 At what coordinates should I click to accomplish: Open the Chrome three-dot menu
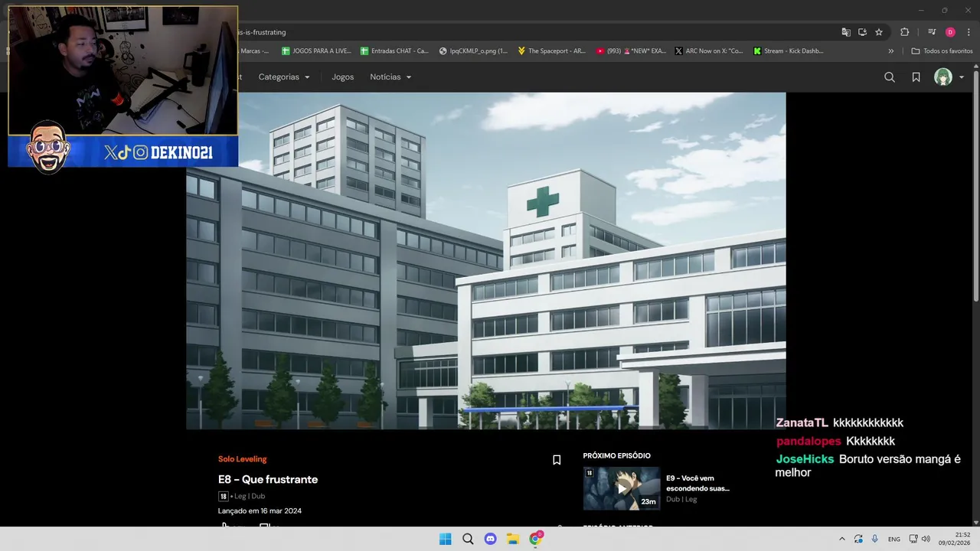pos(969,32)
